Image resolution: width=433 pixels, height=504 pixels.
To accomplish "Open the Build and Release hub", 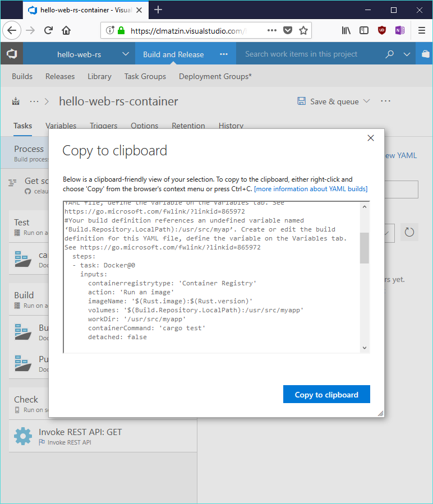I will point(173,54).
